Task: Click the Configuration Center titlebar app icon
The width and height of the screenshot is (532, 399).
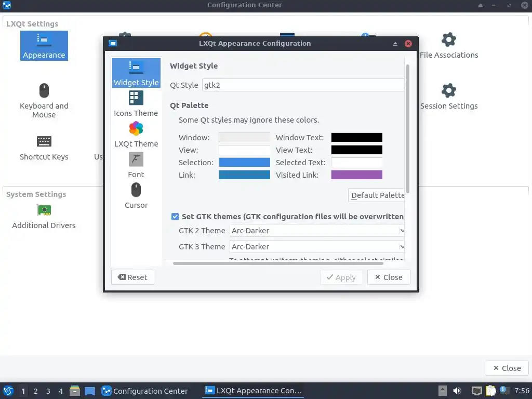Action: (7, 5)
